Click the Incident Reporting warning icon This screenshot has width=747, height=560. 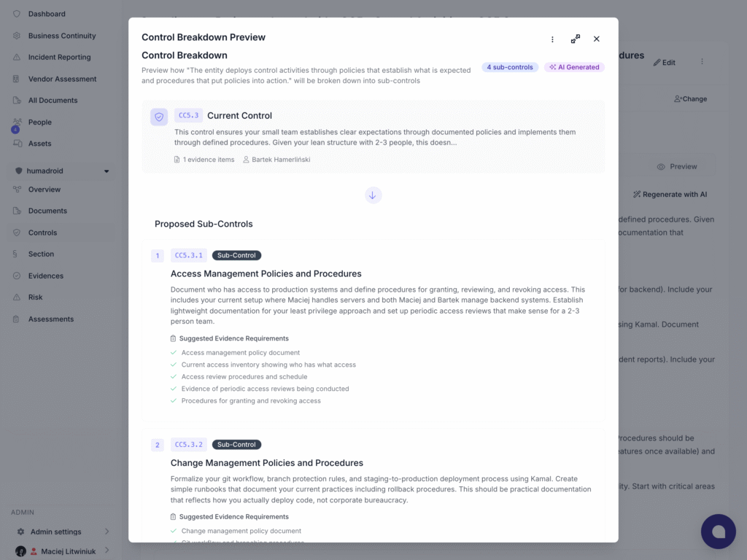[x=17, y=57]
